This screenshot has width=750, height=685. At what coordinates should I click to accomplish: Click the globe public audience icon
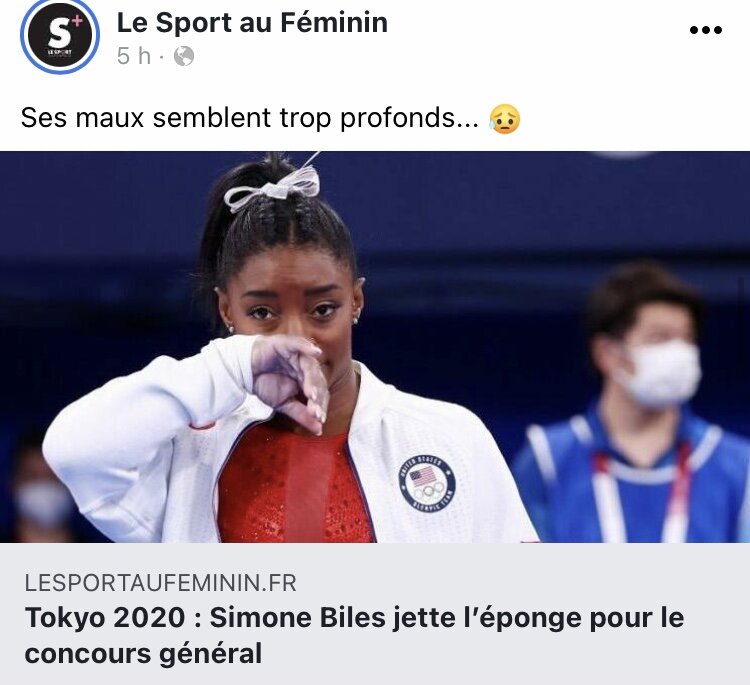pos(184,56)
